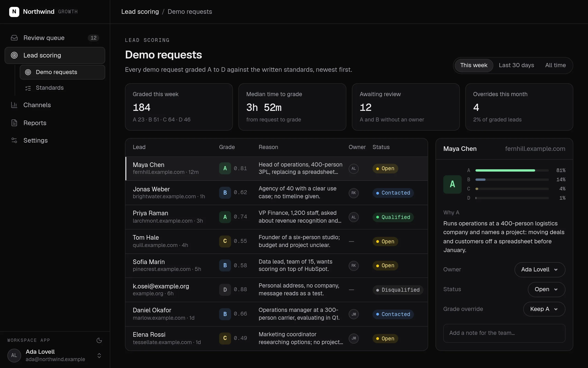Image resolution: width=588 pixels, height=368 pixels.
Task: Click the Channels bar chart icon
Action: coord(14,105)
